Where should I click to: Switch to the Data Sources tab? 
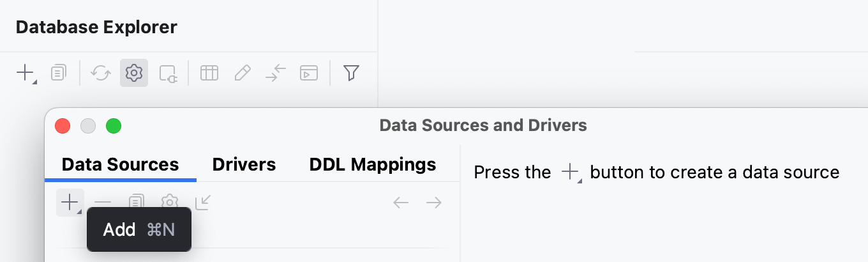120,164
